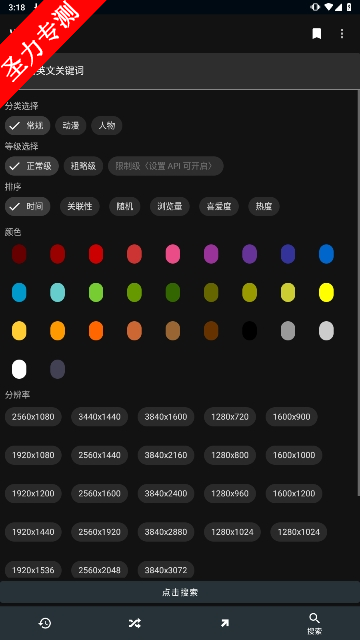Select the 搜索 search tab in bottom bar
Screen dimensions: 360x640
(315, 623)
